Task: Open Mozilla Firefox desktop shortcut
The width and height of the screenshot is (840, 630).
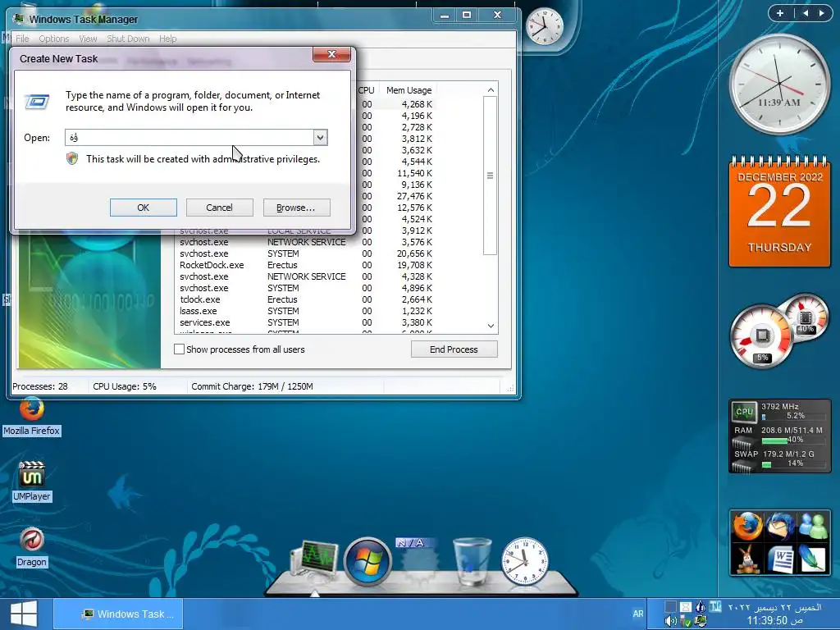Action: pyautogui.click(x=32, y=416)
